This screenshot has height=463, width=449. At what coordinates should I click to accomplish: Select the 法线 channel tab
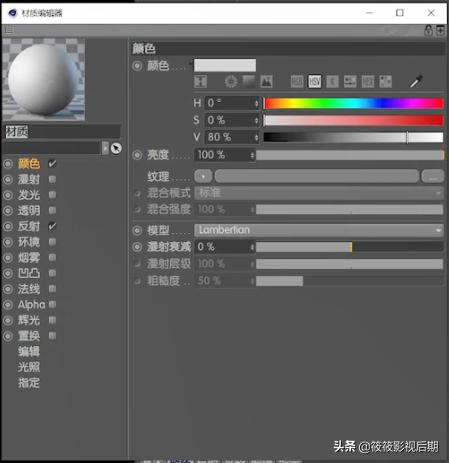29,289
